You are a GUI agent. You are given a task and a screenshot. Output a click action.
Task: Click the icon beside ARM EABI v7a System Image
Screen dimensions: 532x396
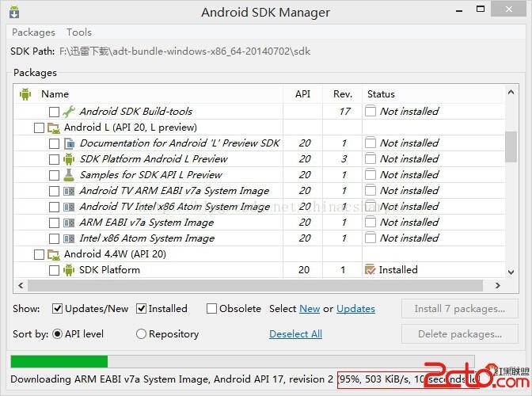pyautogui.click(x=69, y=223)
